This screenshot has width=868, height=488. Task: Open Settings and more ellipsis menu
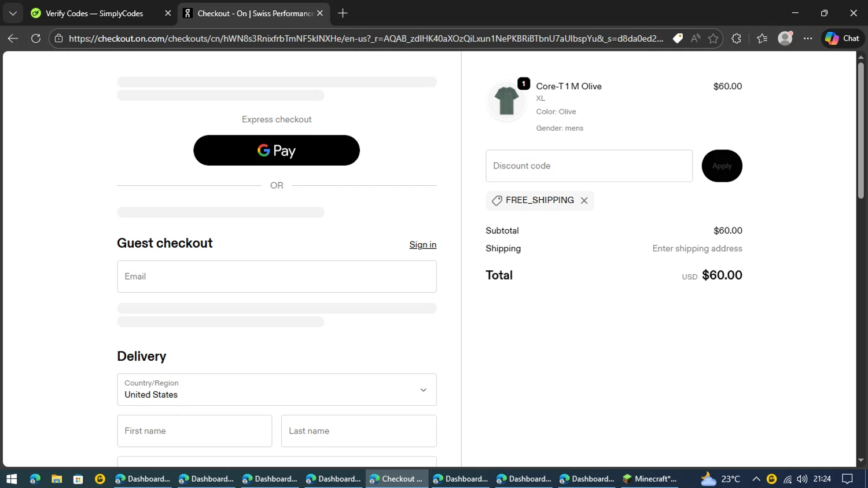(x=808, y=38)
